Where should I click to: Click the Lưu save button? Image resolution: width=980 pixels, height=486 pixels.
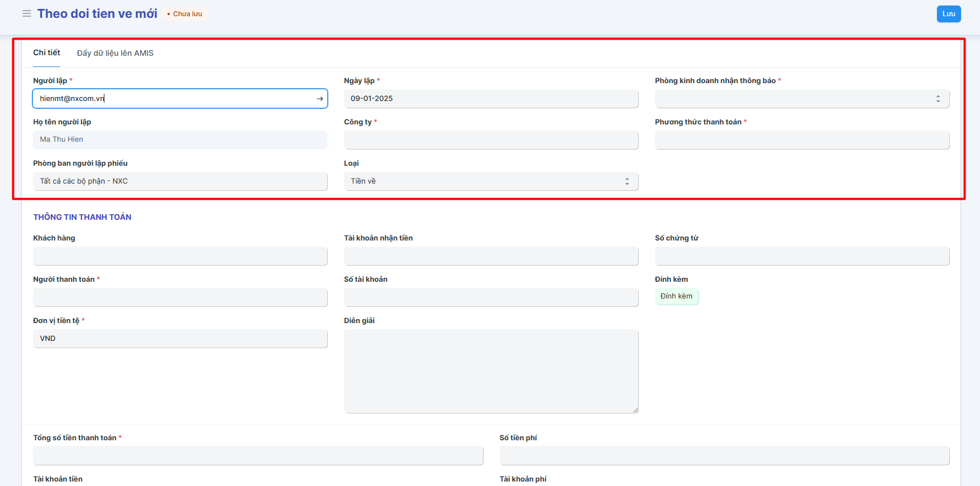pyautogui.click(x=948, y=14)
